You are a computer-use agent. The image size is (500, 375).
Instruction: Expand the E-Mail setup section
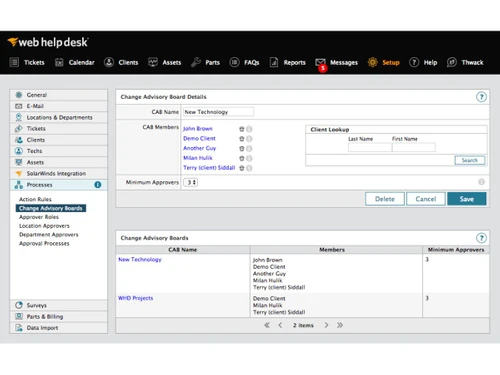59,106
